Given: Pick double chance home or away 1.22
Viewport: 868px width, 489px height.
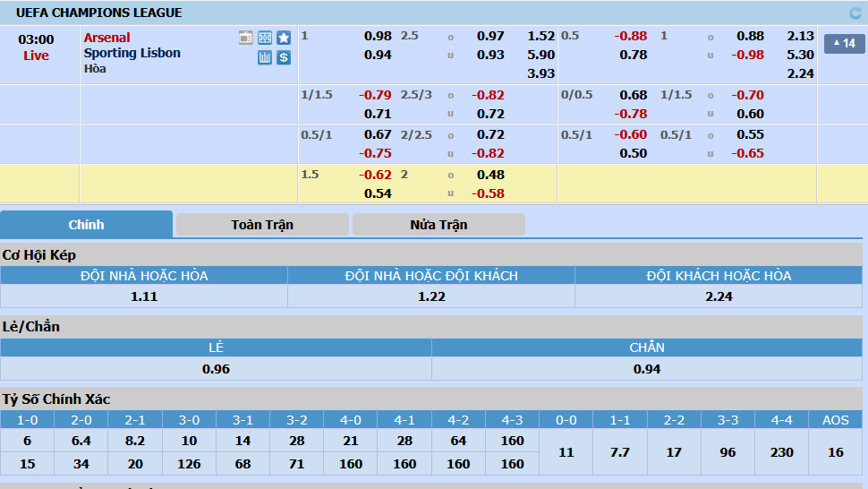Looking at the screenshot, I should click(431, 296).
